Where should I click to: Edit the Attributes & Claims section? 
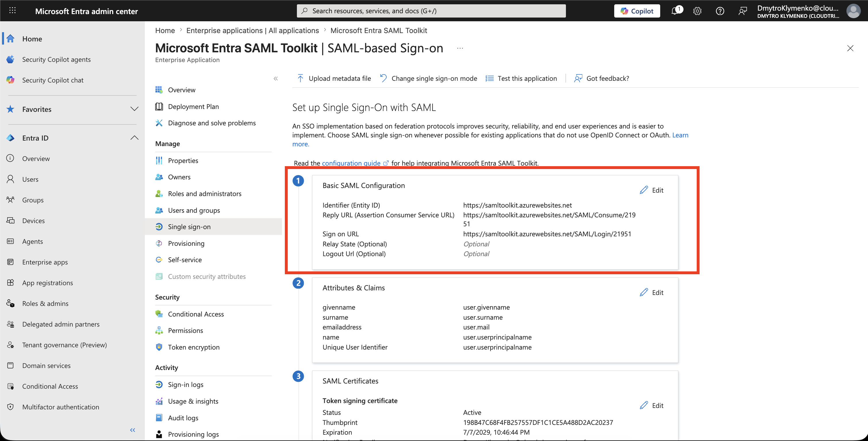point(652,292)
